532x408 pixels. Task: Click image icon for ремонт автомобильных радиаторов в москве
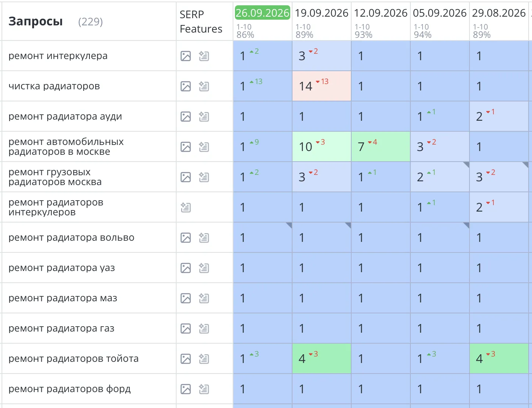point(186,147)
